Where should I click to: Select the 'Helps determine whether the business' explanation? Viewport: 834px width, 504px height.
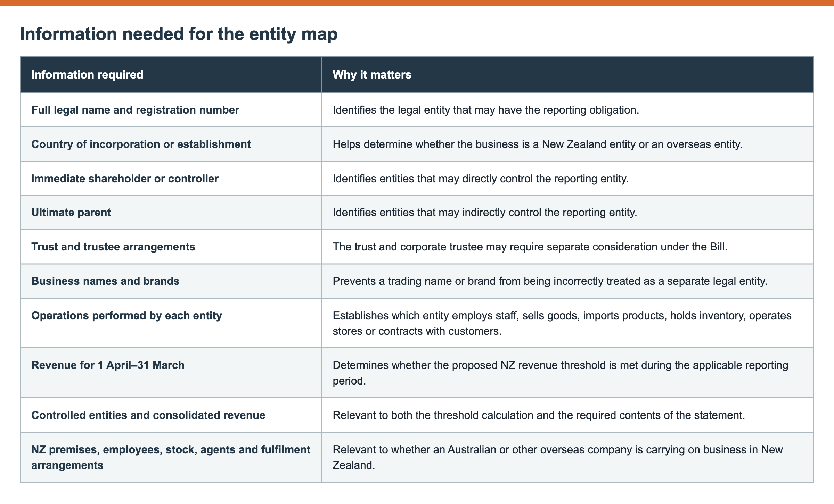[x=537, y=144]
